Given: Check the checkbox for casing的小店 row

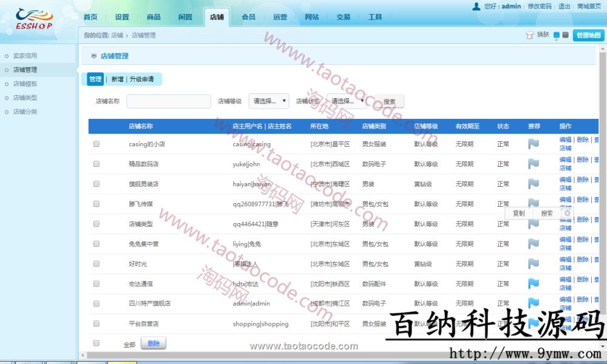Looking at the screenshot, I should [95, 144].
